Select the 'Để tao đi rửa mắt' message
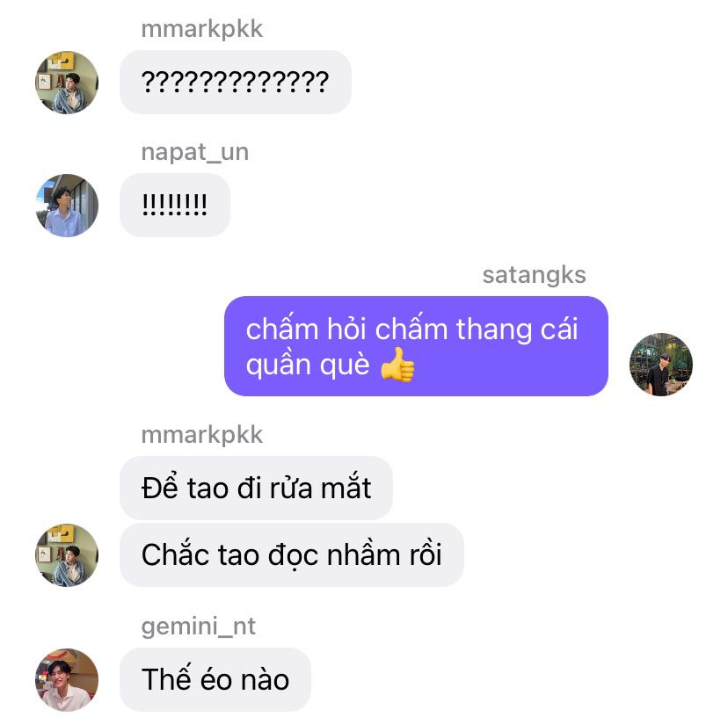Screen dimensions: 728x724 [256, 488]
